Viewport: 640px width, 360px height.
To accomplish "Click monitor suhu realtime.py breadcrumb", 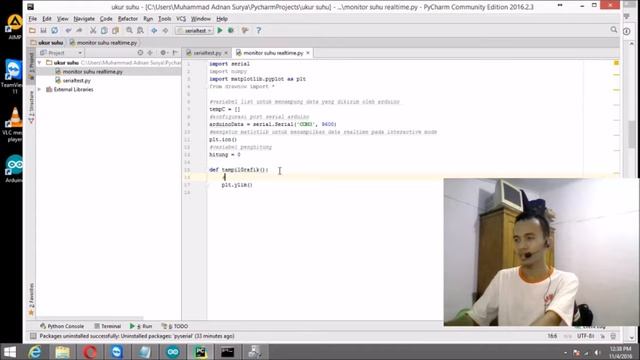I will point(103,42).
